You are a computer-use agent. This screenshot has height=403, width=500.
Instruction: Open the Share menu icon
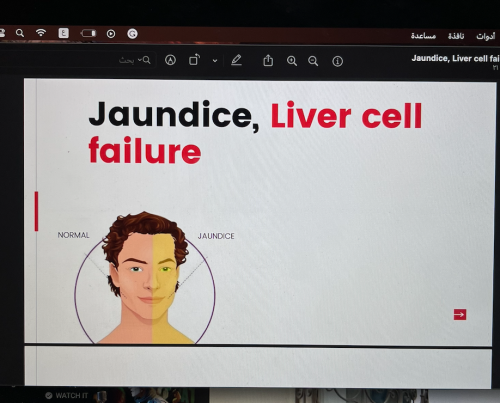[268, 61]
